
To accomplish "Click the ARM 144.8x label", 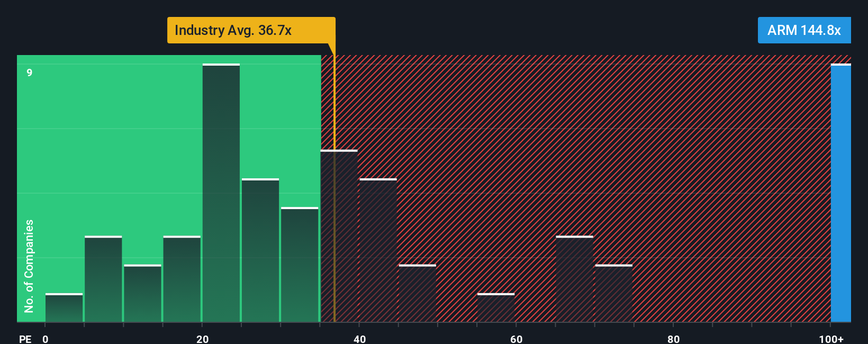I will [804, 30].
